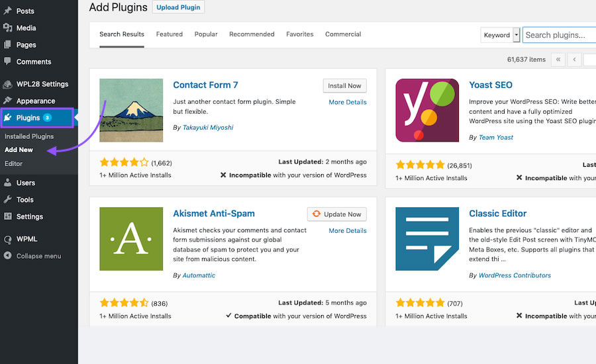The height and width of the screenshot is (364, 596).
Task: Open Appearance via its paintbrush icon
Action: 7,101
